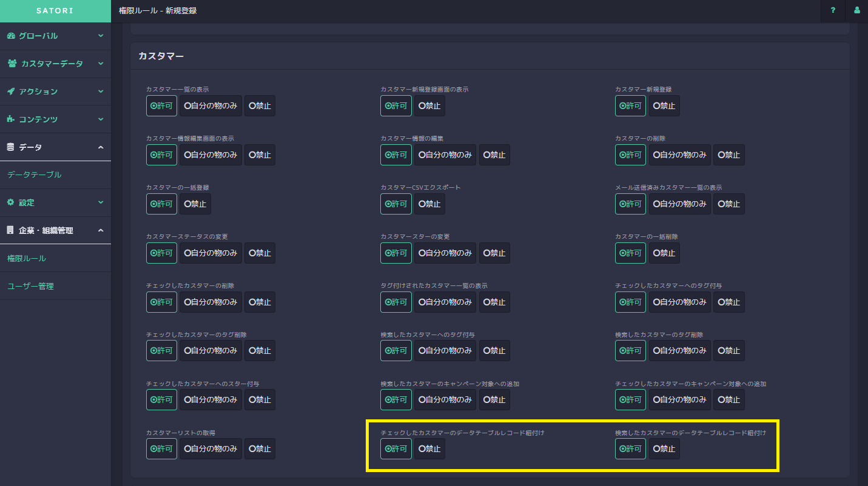Open the user account icon
868x486 pixels.
(x=856, y=10)
